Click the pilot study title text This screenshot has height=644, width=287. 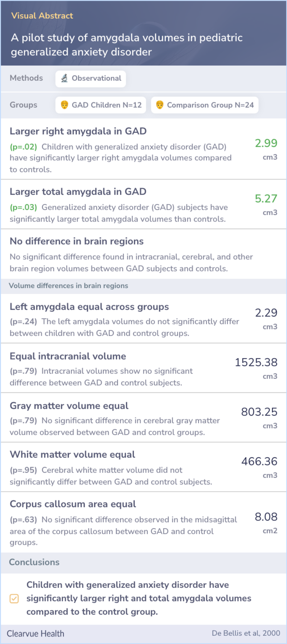point(126,45)
